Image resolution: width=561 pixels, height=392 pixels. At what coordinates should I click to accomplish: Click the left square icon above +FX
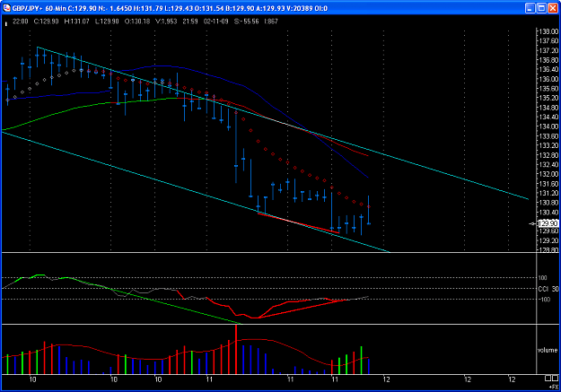(x=548, y=379)
